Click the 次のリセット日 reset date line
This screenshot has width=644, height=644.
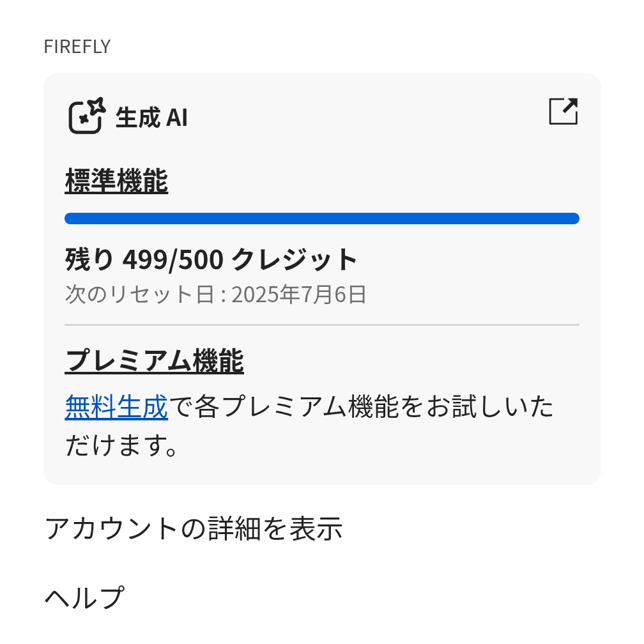(x=215, y=295)
